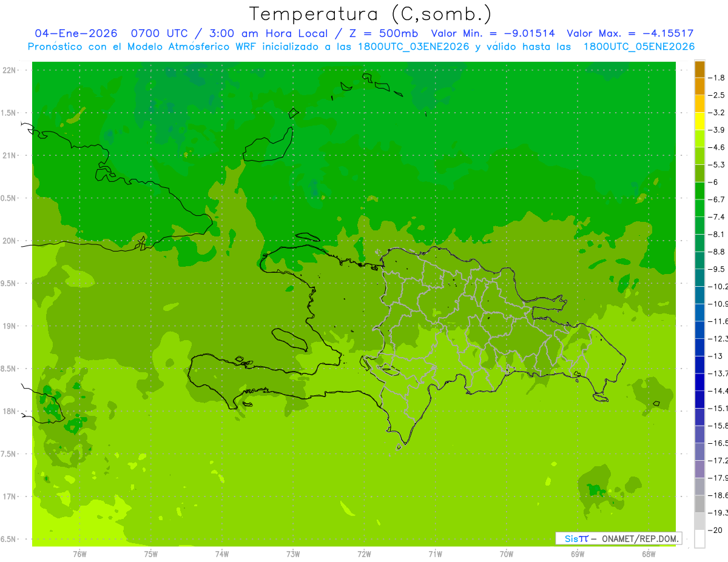
Task: Click the "-3.9" colorbar value
Action: click(717, 130)
